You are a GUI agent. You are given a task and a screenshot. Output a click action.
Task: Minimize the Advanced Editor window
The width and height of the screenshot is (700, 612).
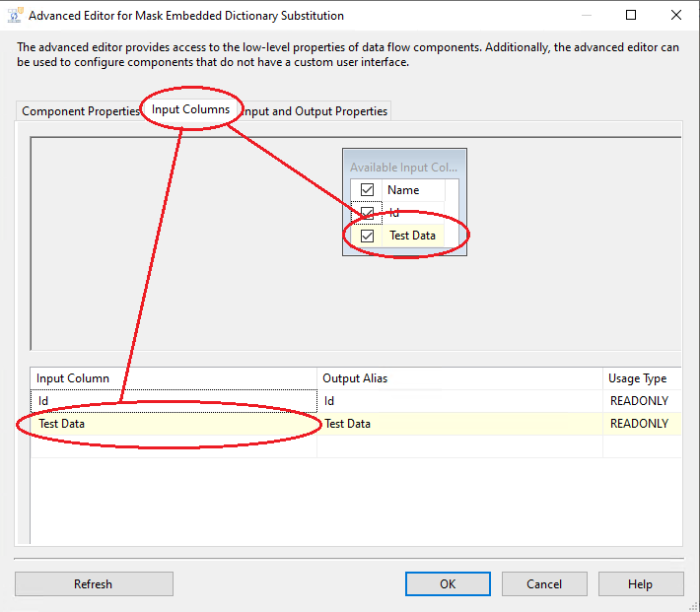(x=586, y=16)
